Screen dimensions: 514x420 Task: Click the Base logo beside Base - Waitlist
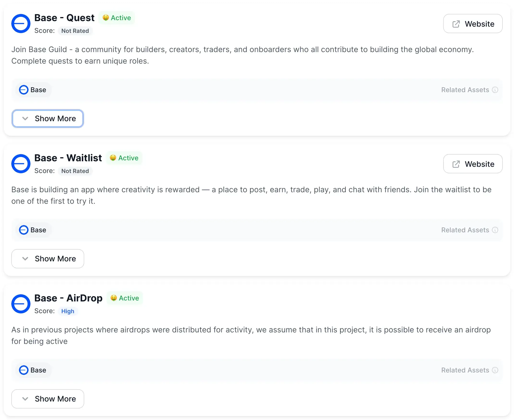click(x=21, y=163)
